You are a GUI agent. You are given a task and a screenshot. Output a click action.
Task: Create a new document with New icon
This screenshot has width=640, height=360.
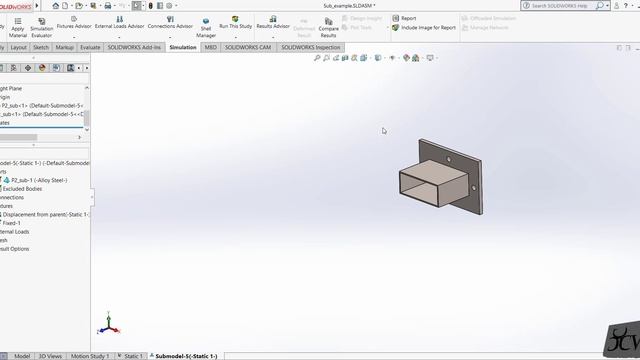click(65, 6)
